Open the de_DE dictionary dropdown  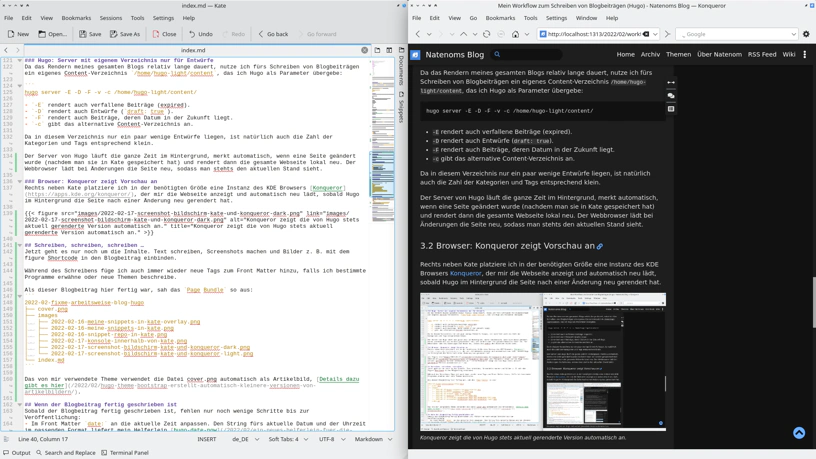click(245, 439)
